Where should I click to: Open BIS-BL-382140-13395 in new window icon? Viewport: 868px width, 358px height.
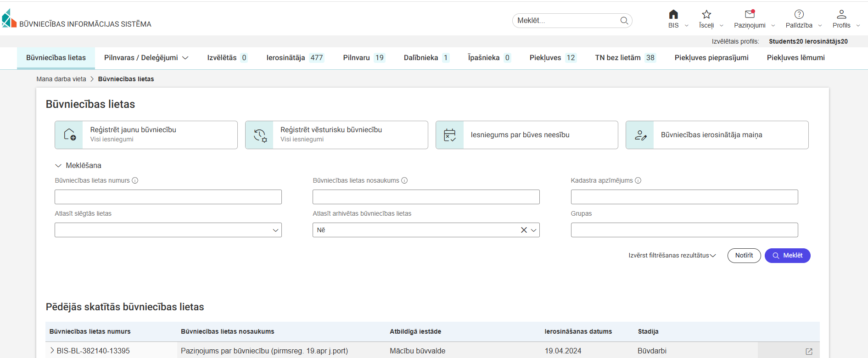[809, 351]
